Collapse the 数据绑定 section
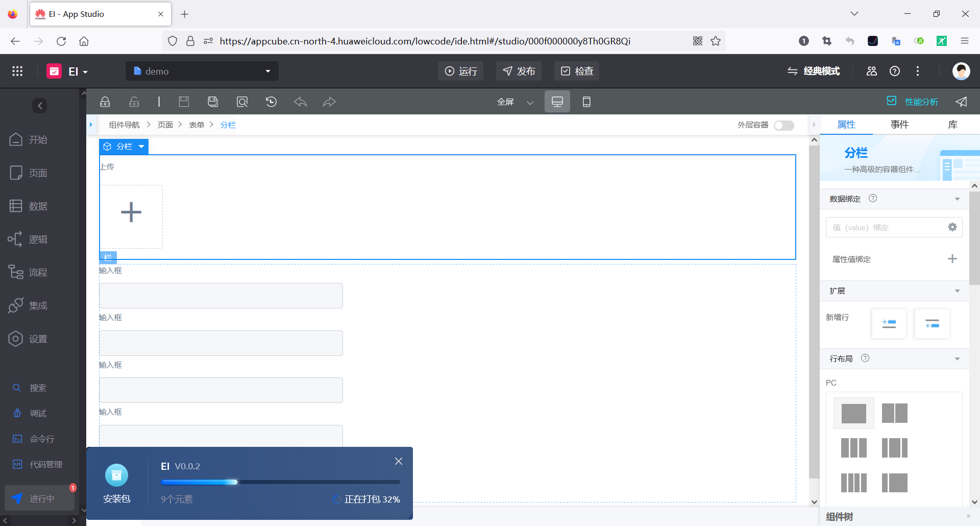The width and height of the screenshot is (980, 526). click(957, 199)
